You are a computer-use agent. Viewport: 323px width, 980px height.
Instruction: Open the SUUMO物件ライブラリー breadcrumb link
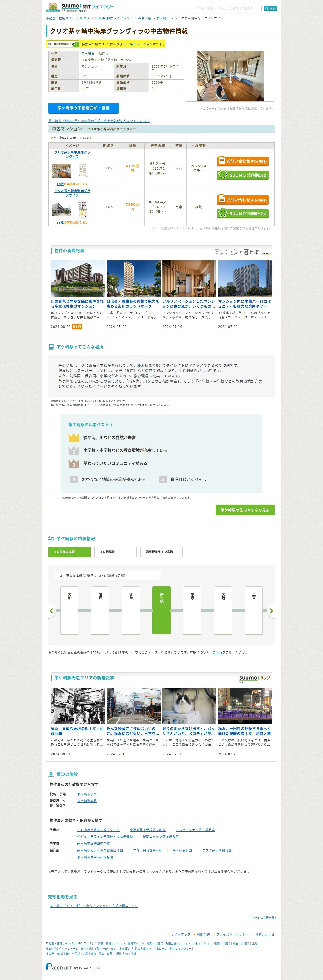coord(113,18)
